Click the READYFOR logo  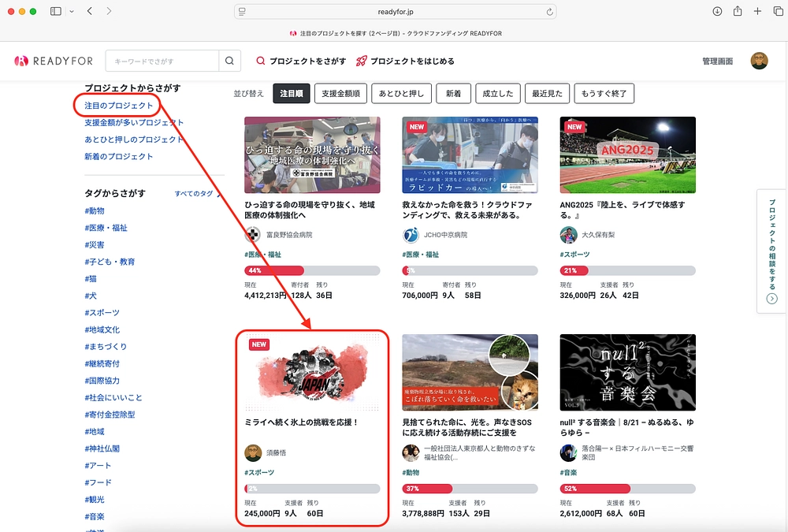[x=53, y=61]
